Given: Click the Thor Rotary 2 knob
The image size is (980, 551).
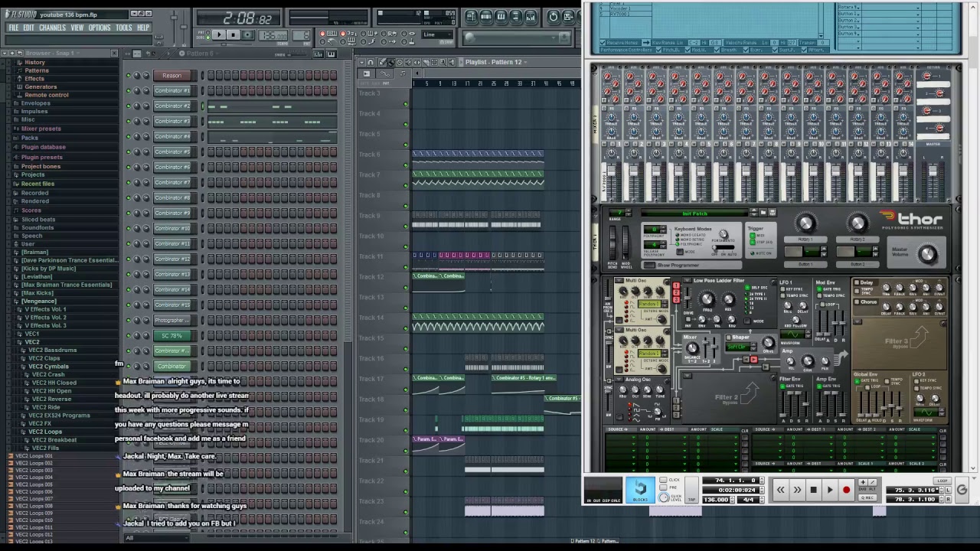Looking at the screenshot, I should point(857,223).
